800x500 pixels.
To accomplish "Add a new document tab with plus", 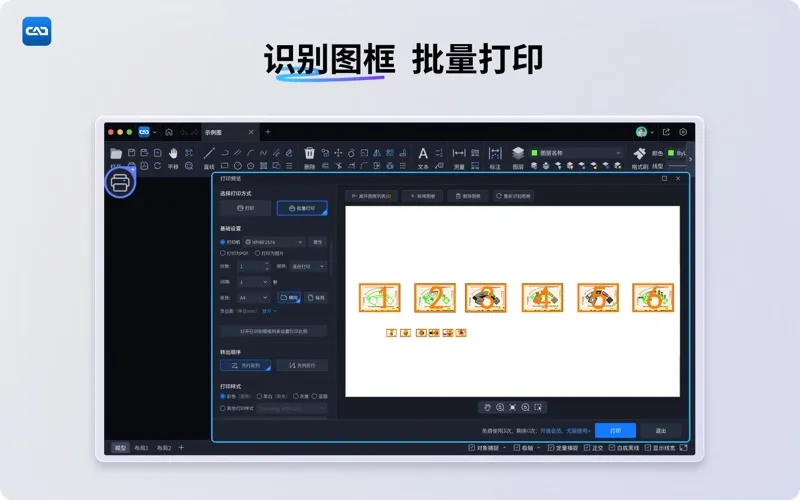I will (x=268, y=132).
